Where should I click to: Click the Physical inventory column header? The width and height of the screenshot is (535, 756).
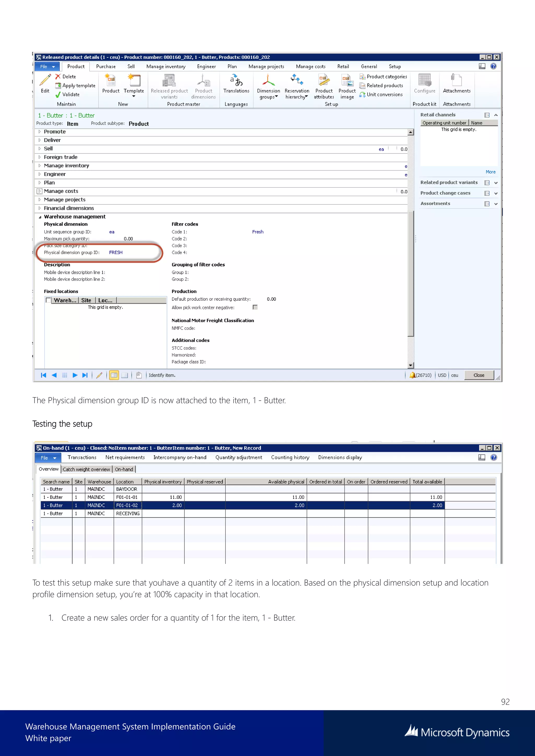click(x=163, y=482)
